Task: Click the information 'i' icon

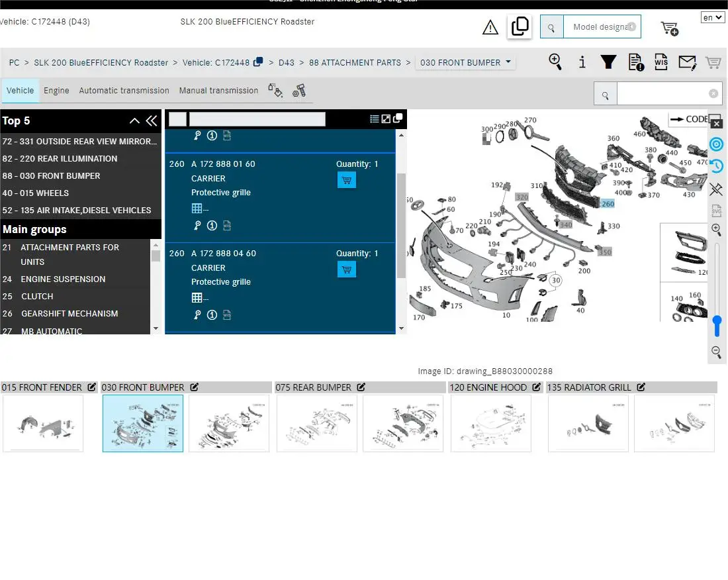Action: pos(582,62)
